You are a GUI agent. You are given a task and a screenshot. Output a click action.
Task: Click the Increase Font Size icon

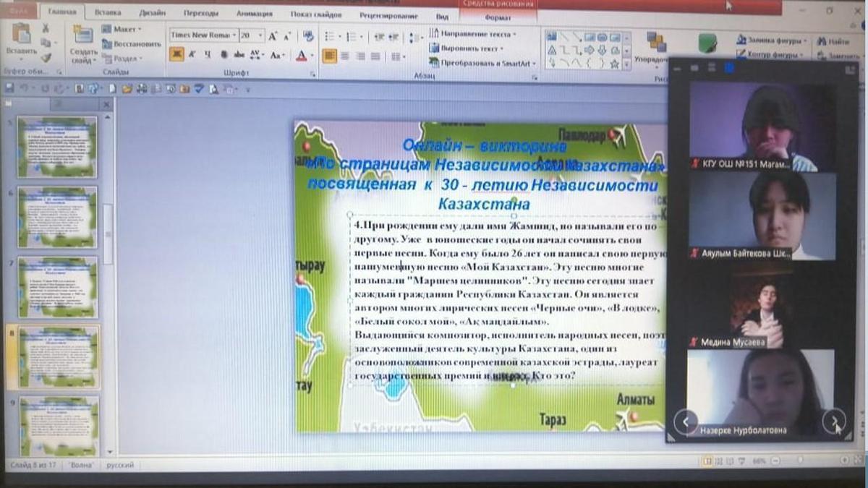273,35
